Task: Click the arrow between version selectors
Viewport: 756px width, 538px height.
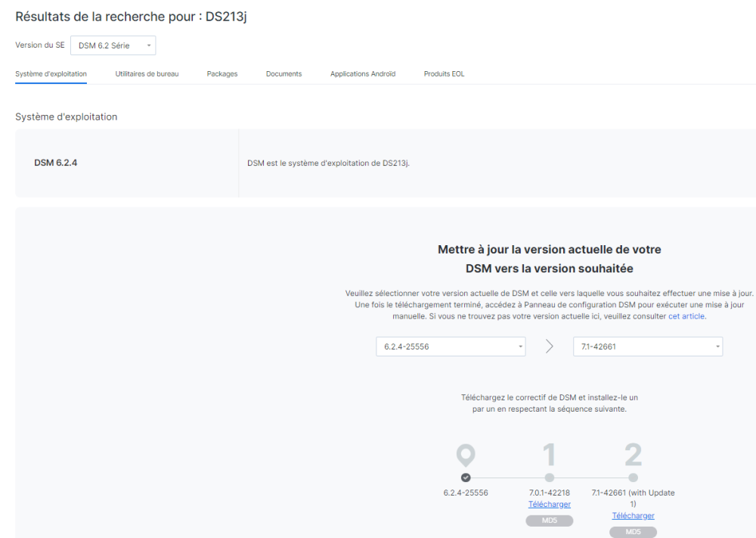Action: pos(549,347)
